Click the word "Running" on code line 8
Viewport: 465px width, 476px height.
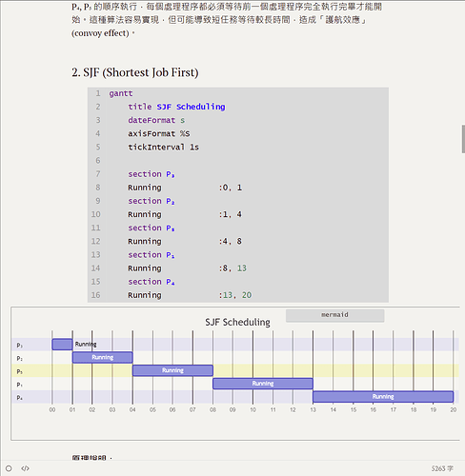[145, 188]
